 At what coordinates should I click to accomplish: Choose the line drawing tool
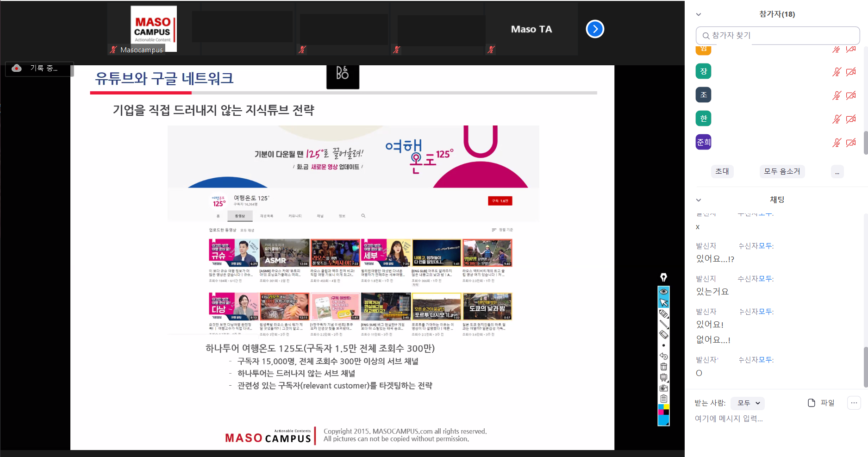coord(663,324)
